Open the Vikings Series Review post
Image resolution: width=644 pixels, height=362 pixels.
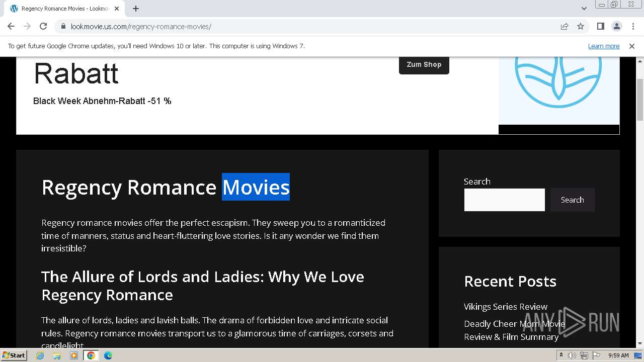click(x=505, y=307)
